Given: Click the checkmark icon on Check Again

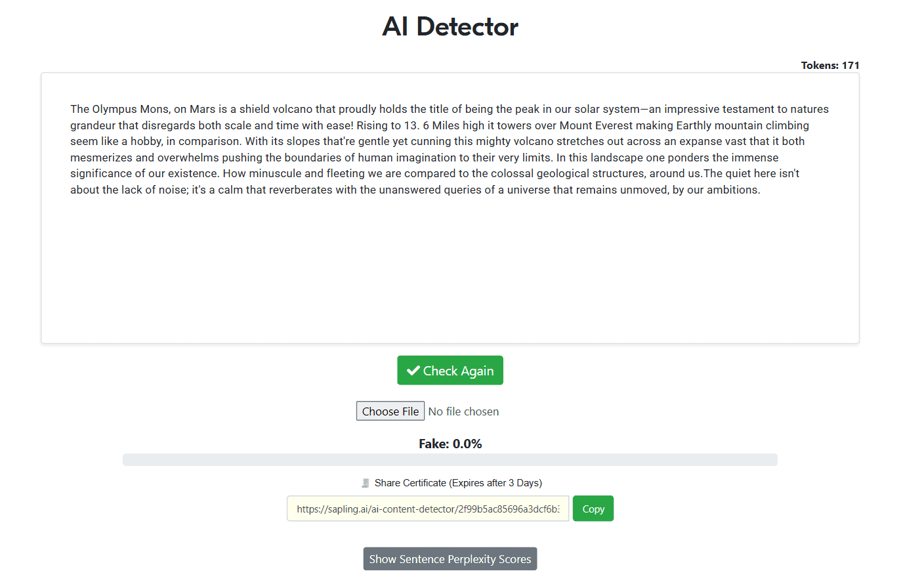Looking at the screenshot, I should click(413, 371).
